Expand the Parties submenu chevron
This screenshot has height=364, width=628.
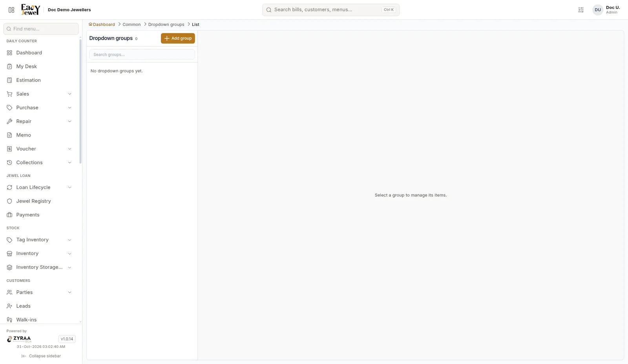tap(69, 292)
